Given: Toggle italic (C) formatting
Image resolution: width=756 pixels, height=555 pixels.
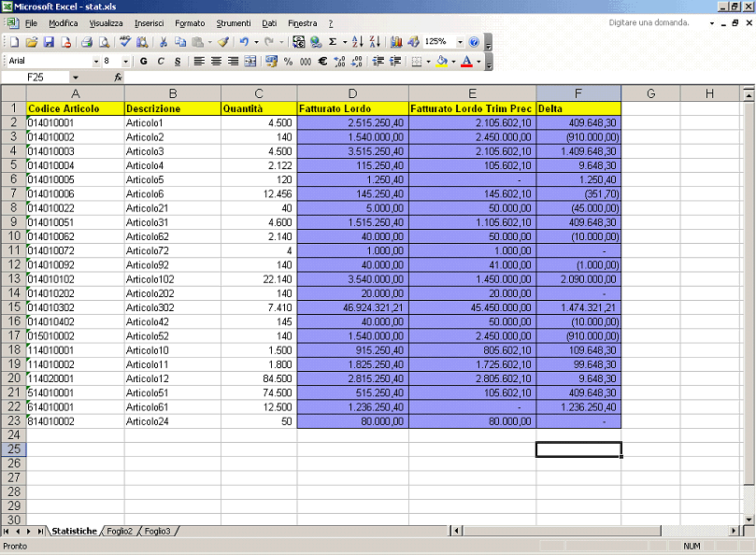Looking at the screenshot, I should [161, 62].
